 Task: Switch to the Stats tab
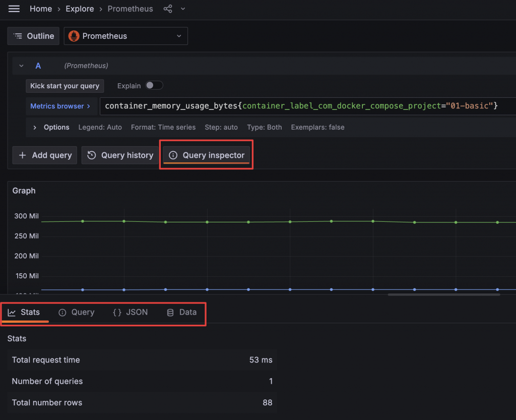coord(24,313)
